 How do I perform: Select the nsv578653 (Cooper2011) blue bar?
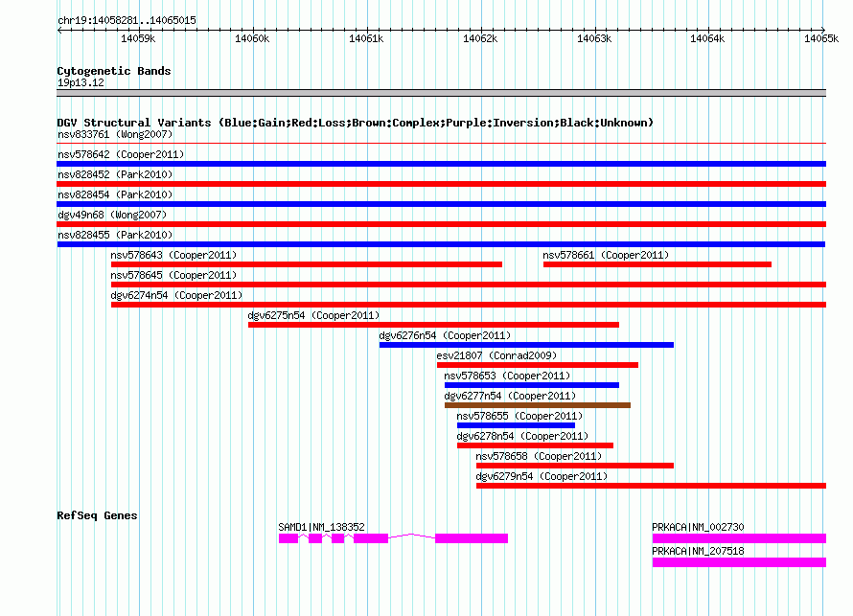point(532,385)
